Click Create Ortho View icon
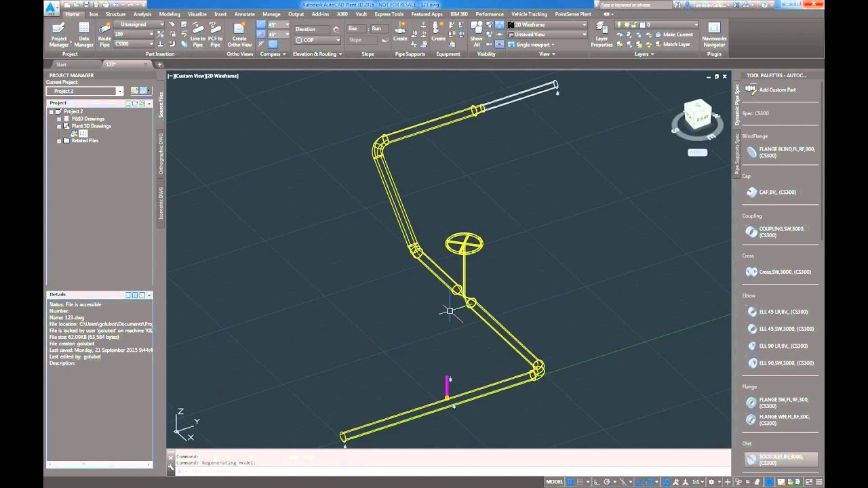The image size is (868, 488). coord(239,34)
